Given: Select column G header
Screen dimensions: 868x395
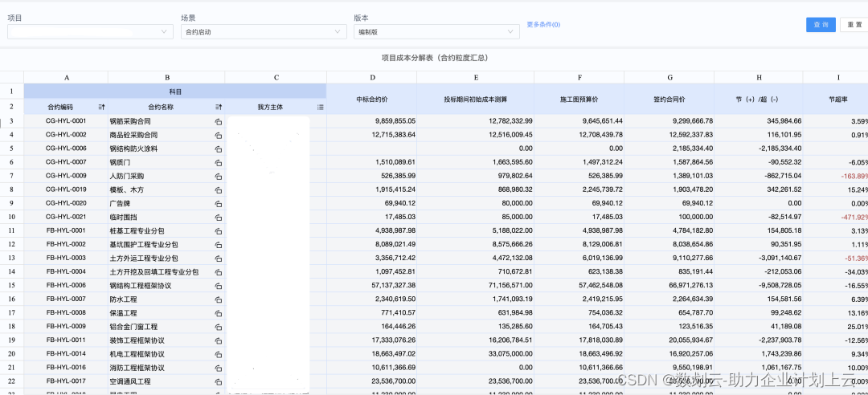Looking at the screenshot, I should (x=669, y=78).
